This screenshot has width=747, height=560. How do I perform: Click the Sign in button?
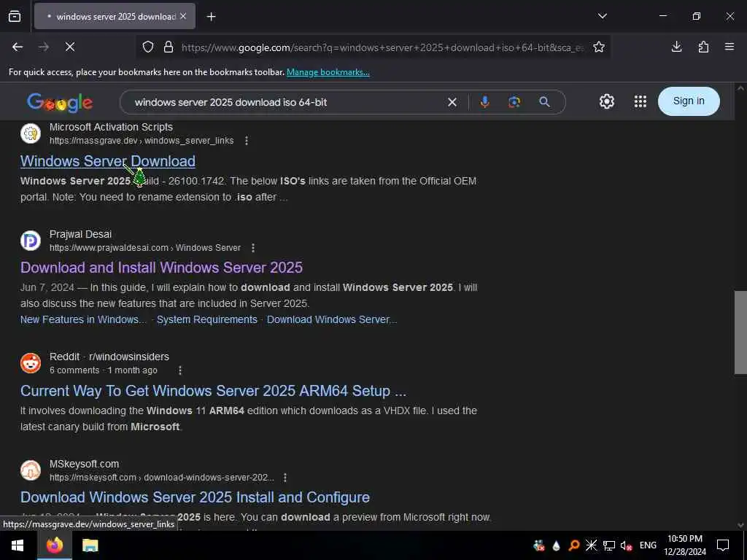coord(689,101)
